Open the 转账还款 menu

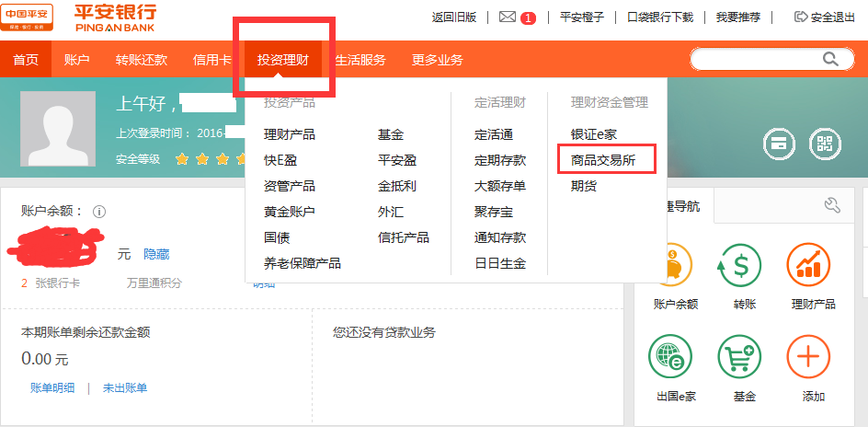point(142,59)
